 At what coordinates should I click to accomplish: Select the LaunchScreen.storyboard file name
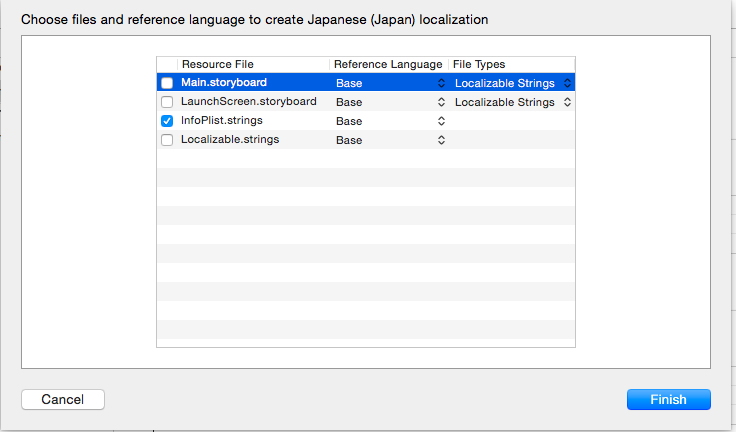249,102
